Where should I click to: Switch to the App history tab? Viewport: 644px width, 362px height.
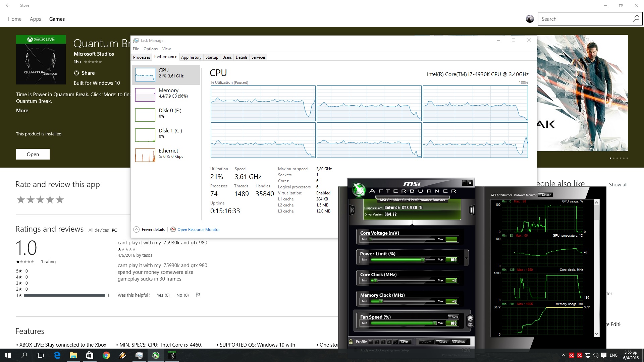pos(191,57)
